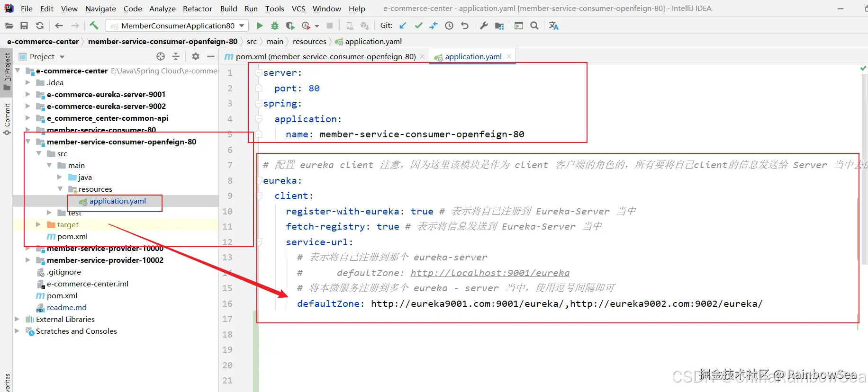Select .gitignore in the project tree
Screen dimensions: 868x392
pos(63,272)
